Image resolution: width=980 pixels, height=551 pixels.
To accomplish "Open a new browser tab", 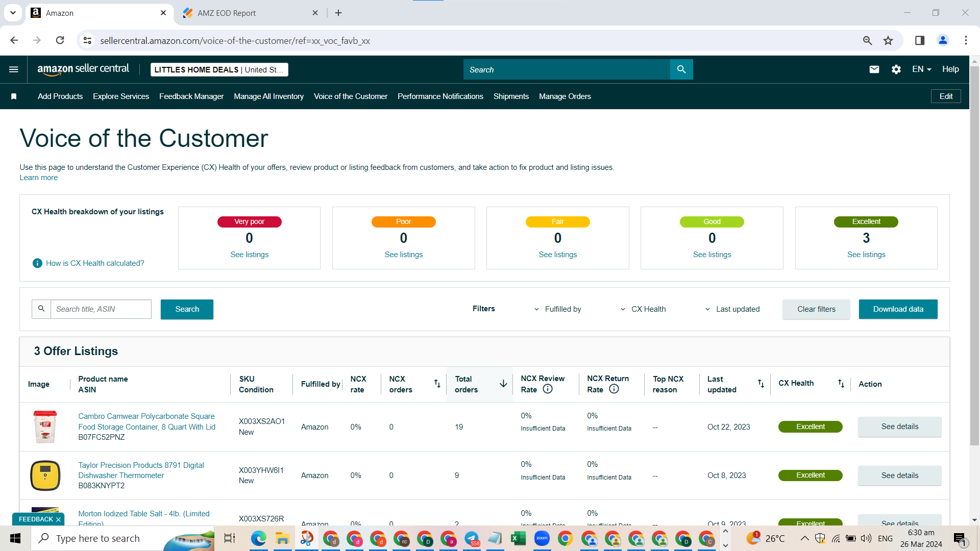I will (x=338, y=13).
